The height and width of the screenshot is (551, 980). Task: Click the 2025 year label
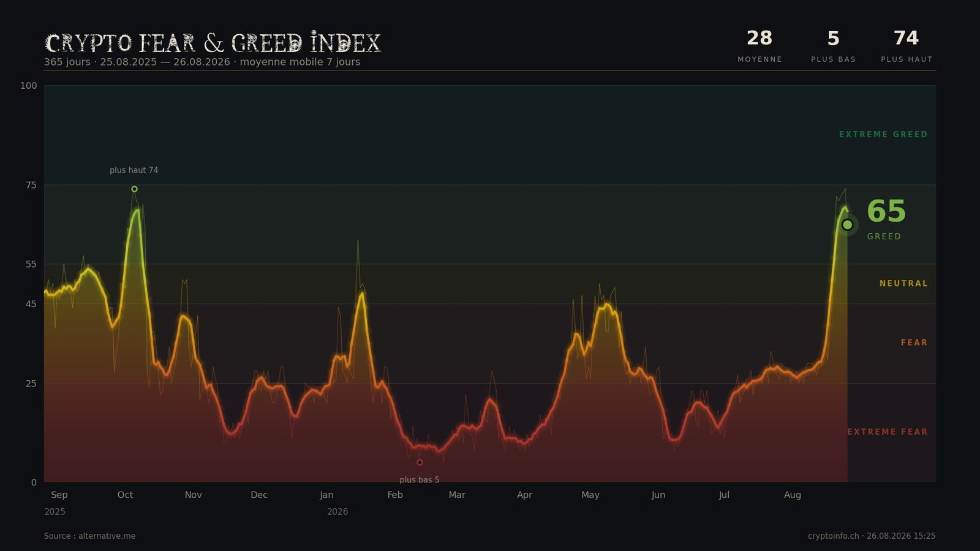click(x=55, y=512)
